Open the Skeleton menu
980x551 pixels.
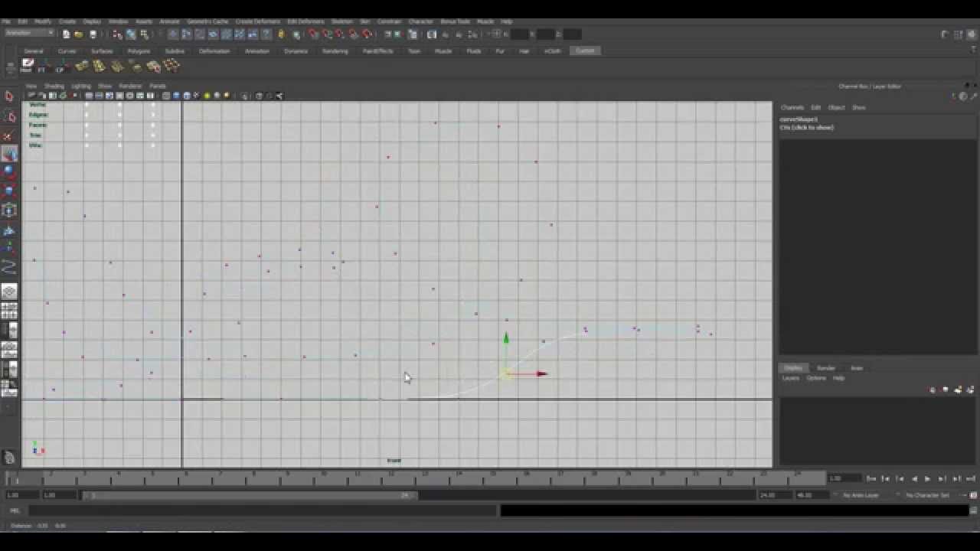(x=342, y=21)
